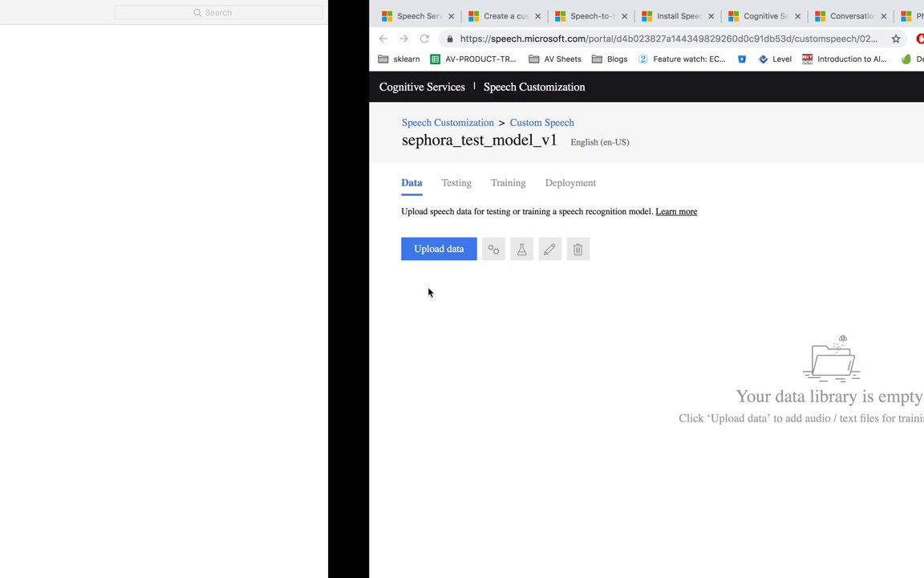Switch to the Training tab
The image size is (924, 578).
coord(508,183)
